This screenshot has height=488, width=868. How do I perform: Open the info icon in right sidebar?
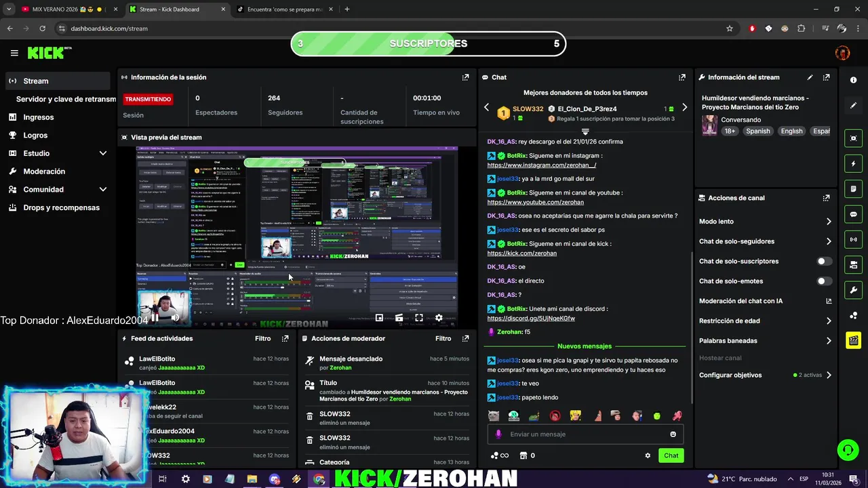[x=853, y=80]
